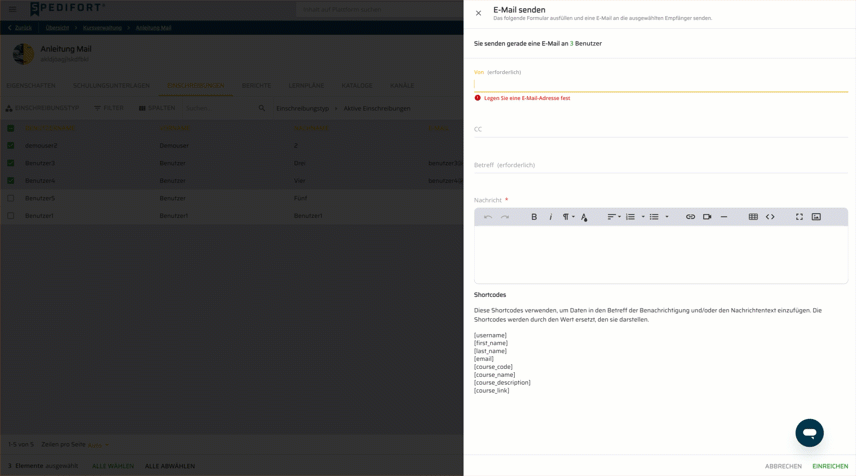Insert a horizontal line
Image resolution: width=856 pixels, height=476 pixels.
(x=724, y=217)
